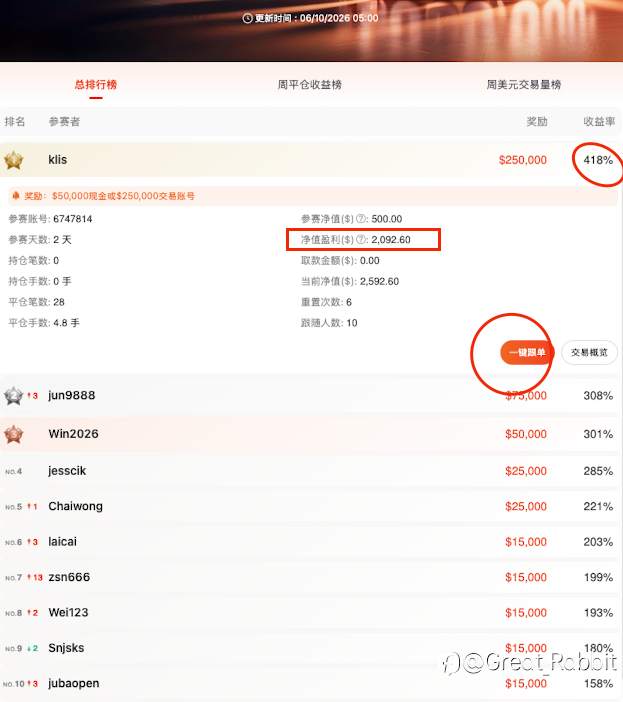Click the 221% return for Chaiwong
The width and height of the screenshot is (623, 702).
tap(598, 506)
